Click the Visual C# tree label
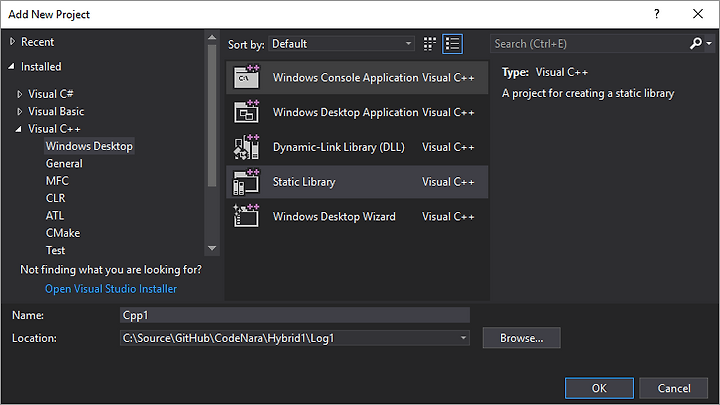Image resolution: width=720 pixels, height=405 pixels. [x=51, y=94]
